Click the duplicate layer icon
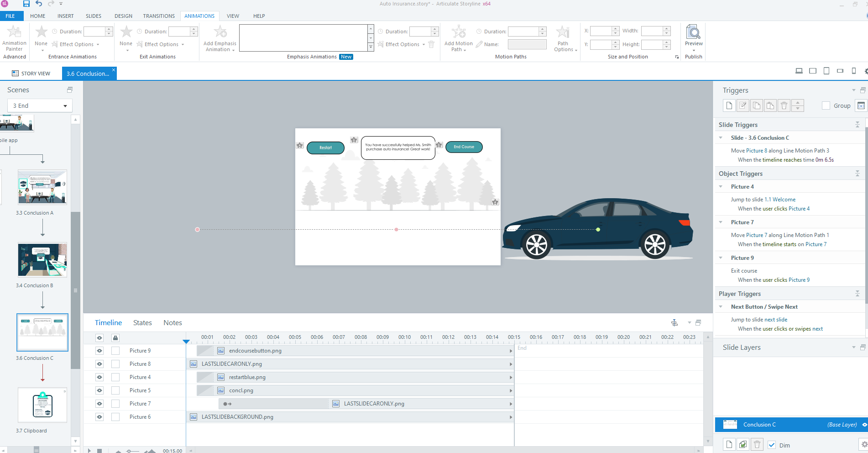868x453 pixels. tap(743, 444)
